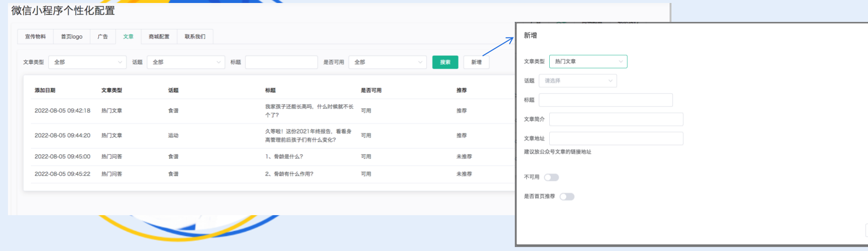Click 未推荐 in the 骨龄是什么 row
868x251 pixels.
[464, 157]
